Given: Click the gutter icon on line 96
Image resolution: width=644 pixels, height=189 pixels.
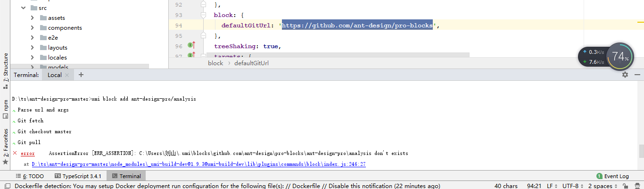Looking at the screenshot, I should click(x=191, y=46).
